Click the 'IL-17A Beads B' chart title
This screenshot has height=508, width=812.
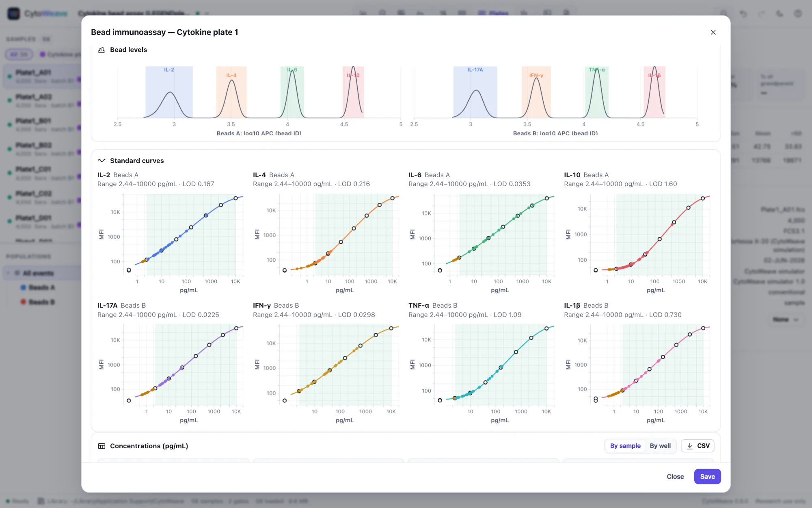point(121,305)
